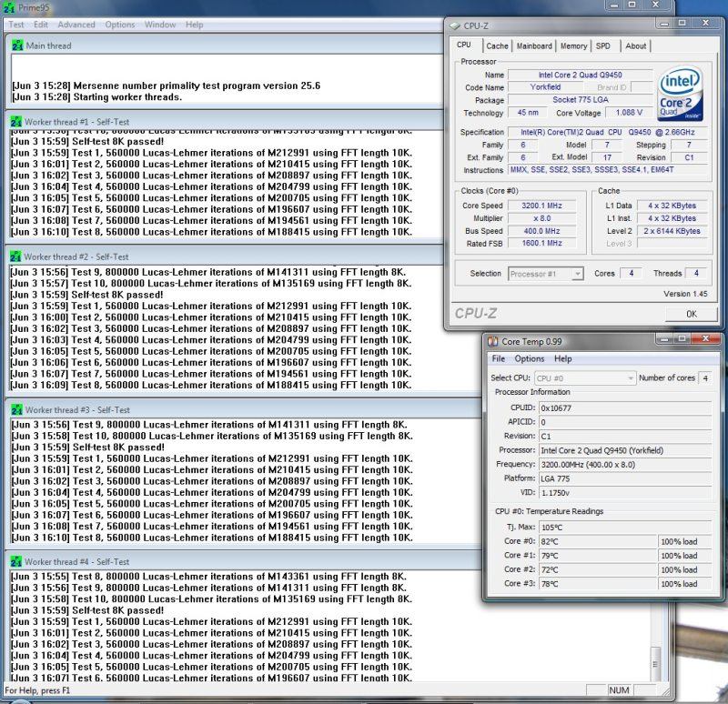Click the Core Temp title bar icon
728x704 pixels.
point(492,342)
